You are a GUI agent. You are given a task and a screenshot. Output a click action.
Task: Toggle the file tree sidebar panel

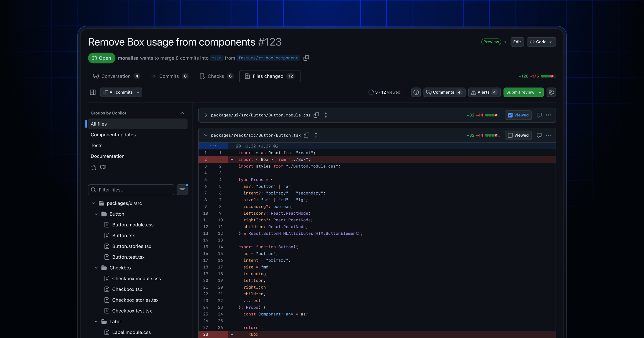[x=93, y=92]
